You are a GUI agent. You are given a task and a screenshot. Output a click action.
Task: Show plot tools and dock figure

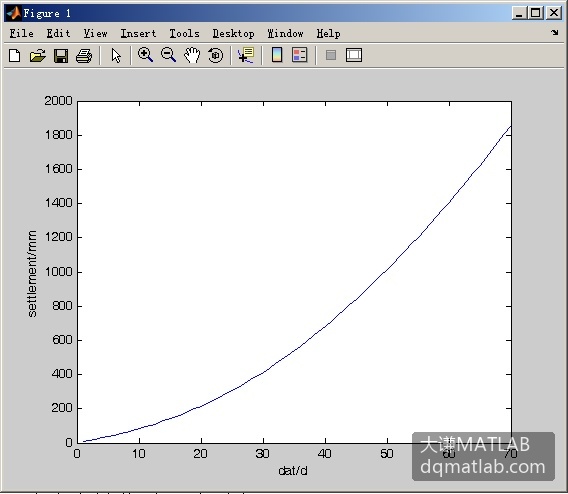pos(354,55)
